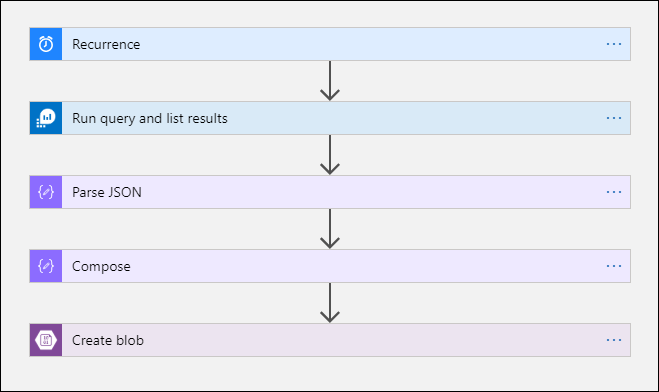Expand the Compose action title

[101, 266]
